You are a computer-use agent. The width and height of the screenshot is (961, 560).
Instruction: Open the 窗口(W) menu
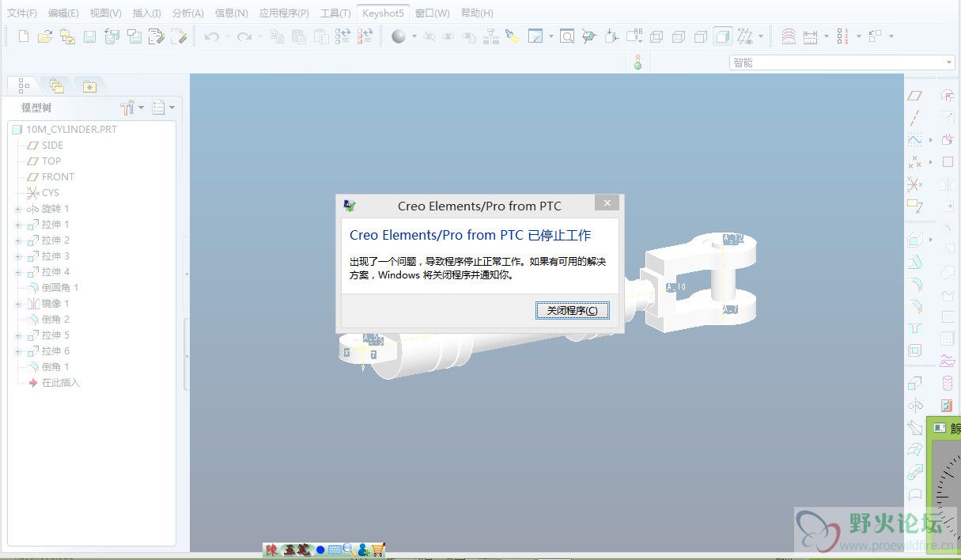point(432,13)
